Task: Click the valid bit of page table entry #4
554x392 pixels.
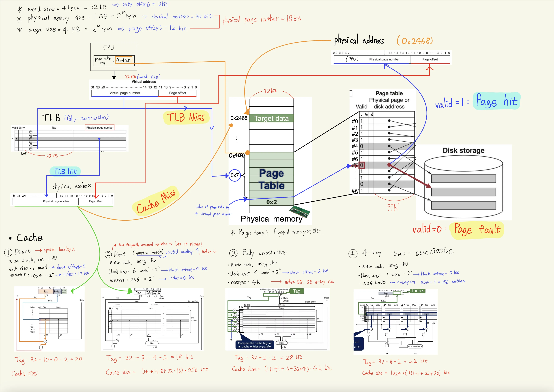Action: click(361, 146)
